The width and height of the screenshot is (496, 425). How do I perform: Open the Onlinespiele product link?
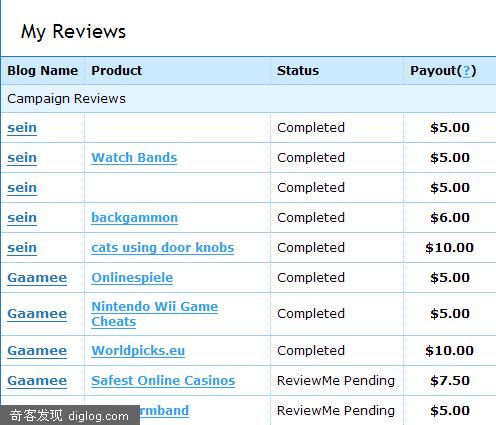[x=132, y=278]
